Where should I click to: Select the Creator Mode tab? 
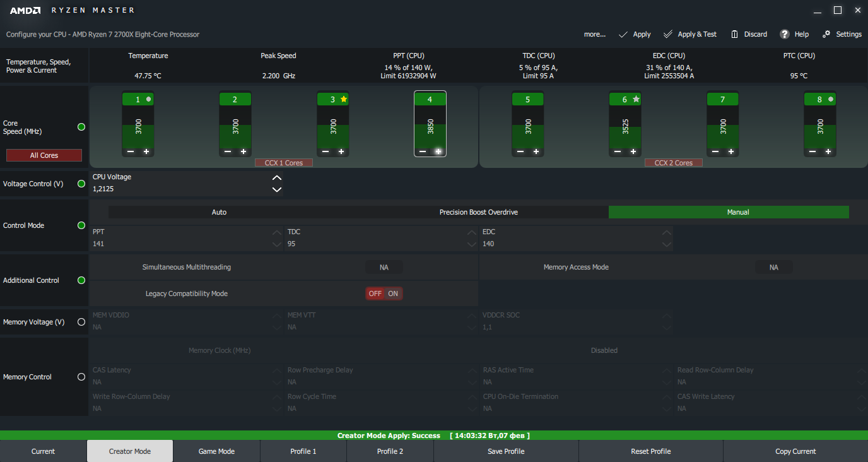(x=130, y=451)
